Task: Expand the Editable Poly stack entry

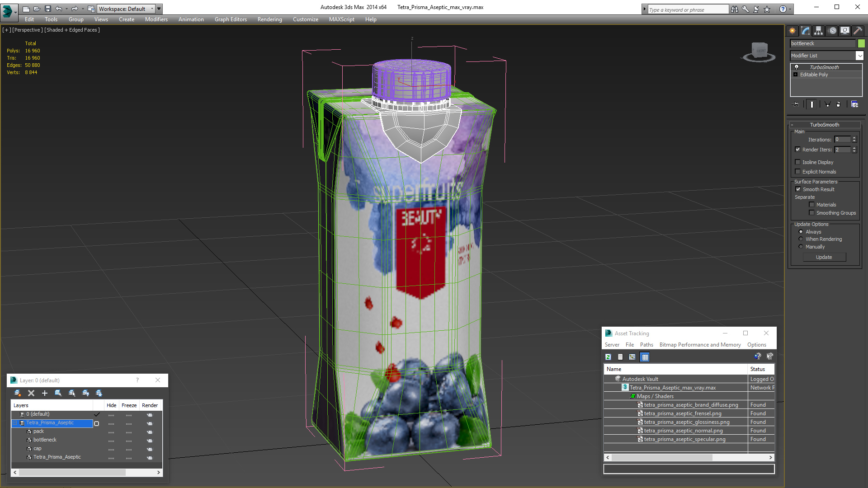Action: coord(796,75)
